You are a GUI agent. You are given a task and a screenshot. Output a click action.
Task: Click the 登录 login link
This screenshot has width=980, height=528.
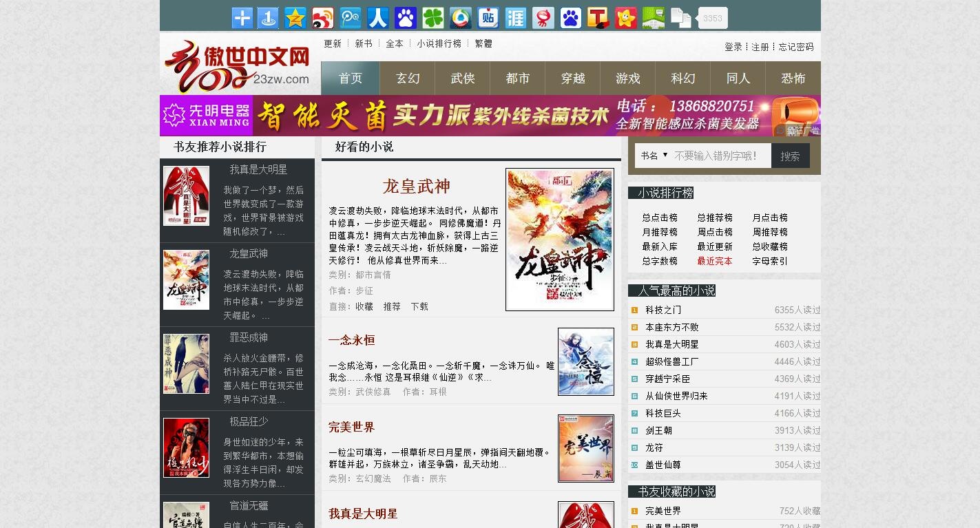(733, 47)
